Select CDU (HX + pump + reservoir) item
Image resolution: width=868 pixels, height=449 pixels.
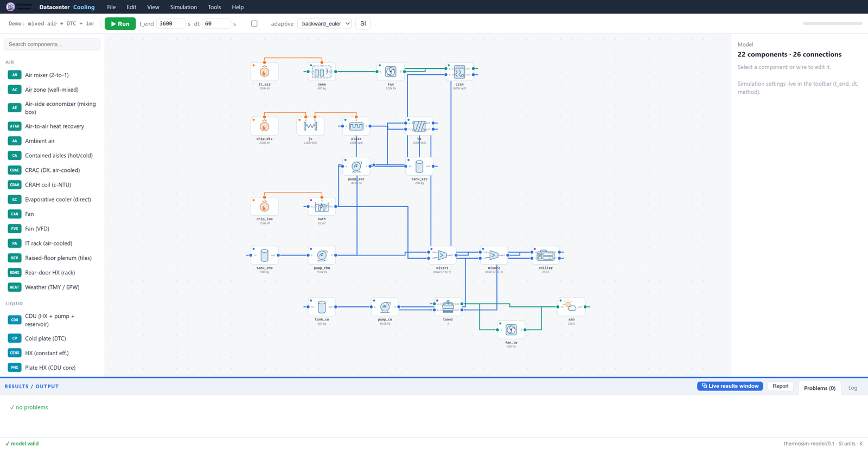[x=52, y=320]
